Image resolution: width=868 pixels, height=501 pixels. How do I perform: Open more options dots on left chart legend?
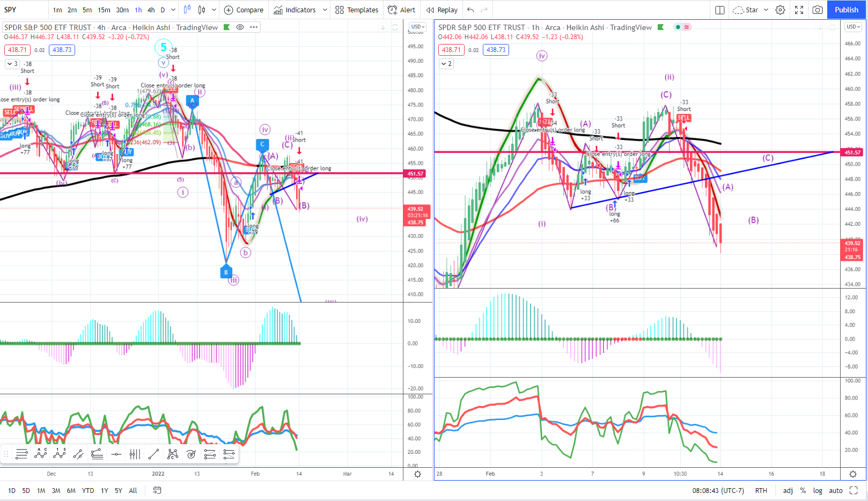coord(254,27)
